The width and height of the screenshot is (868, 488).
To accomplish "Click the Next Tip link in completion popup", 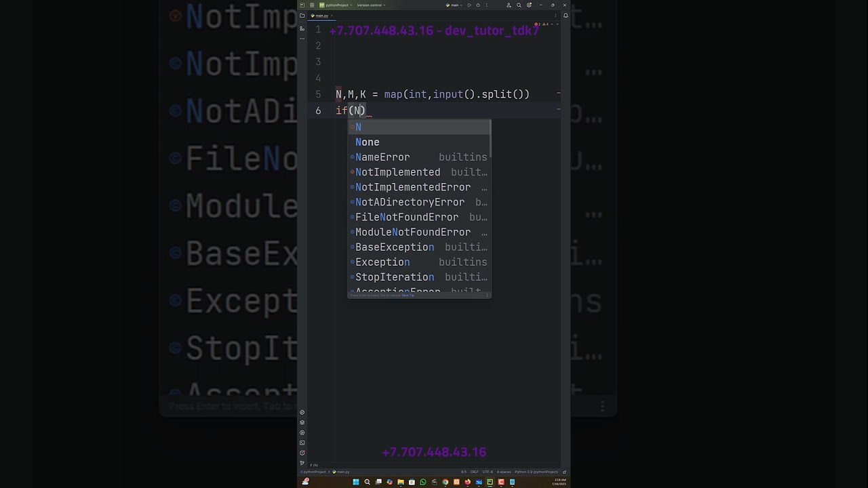I will tap(408, 296).
